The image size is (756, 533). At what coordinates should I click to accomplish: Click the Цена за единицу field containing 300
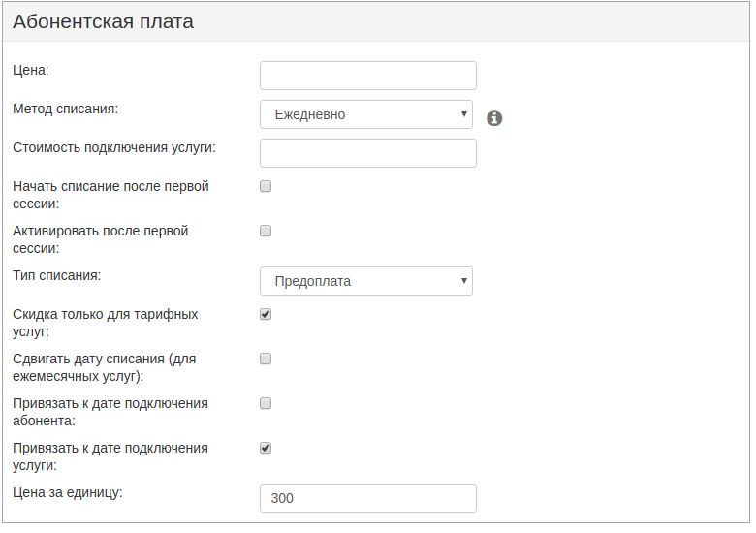368,498
